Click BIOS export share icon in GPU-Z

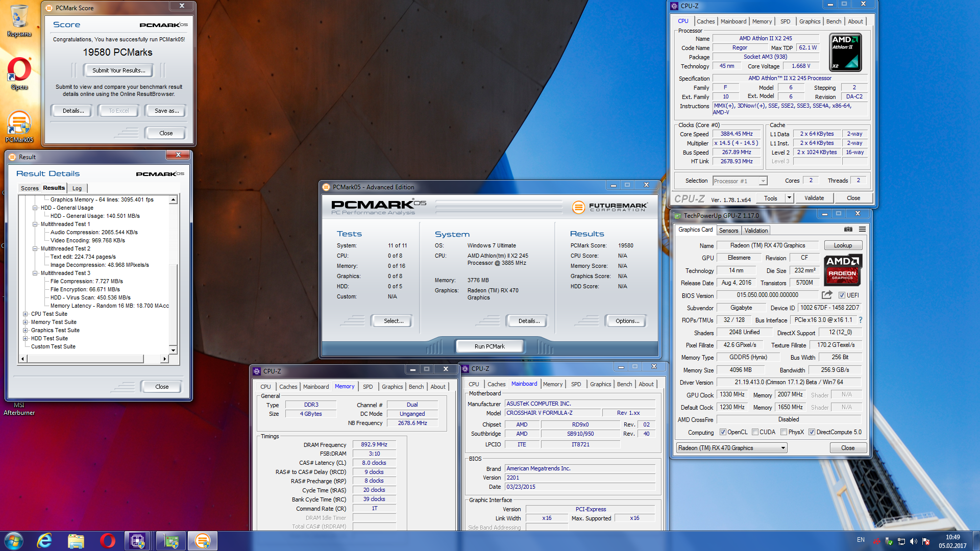[827, 295]
